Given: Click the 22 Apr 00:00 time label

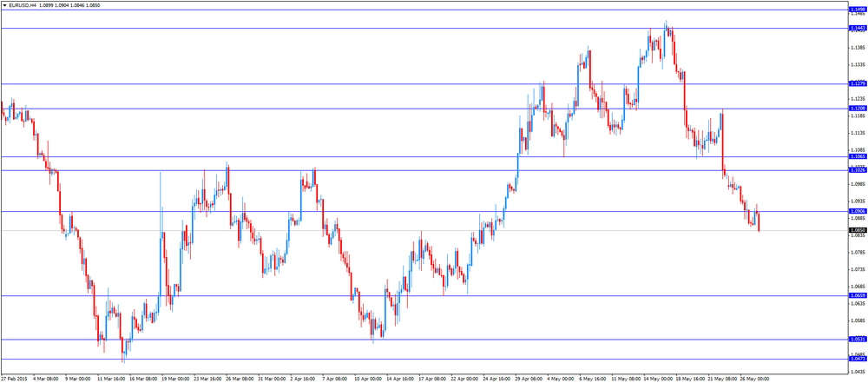Looking at the screenshot, I should [x=464, y=380].
